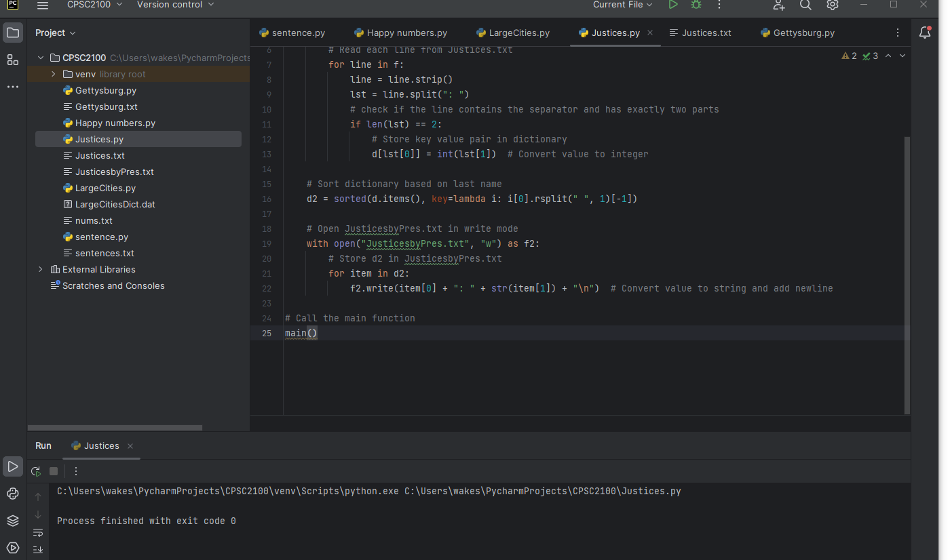This screenshot has width=950, height=560.
Task: Open the Structure tool window icon
Action: 12,60
